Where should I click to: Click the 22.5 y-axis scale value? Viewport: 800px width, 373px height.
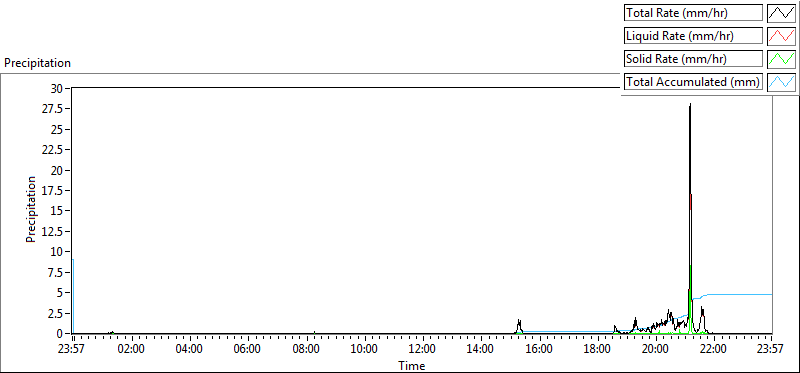pyautogui.click(x=53, y=150)
